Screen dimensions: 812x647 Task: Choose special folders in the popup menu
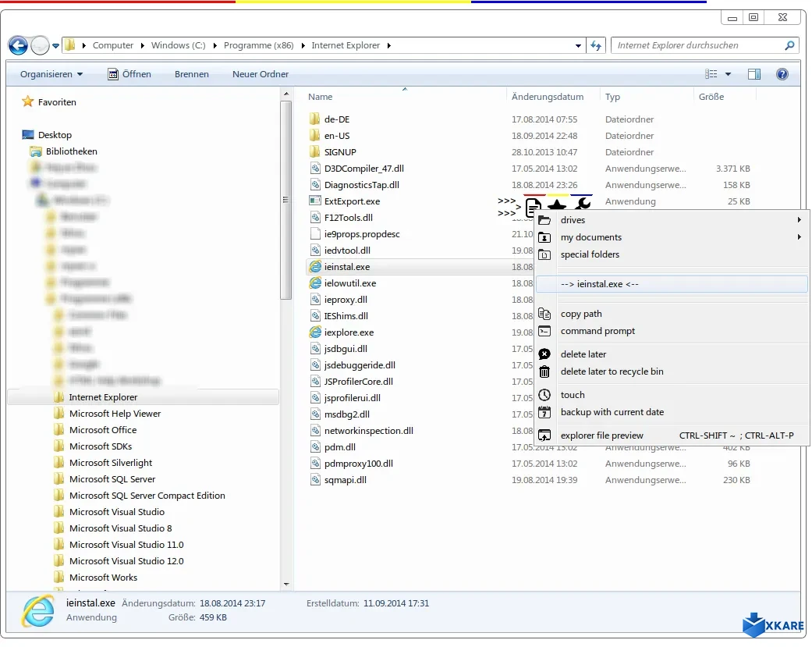672,254
